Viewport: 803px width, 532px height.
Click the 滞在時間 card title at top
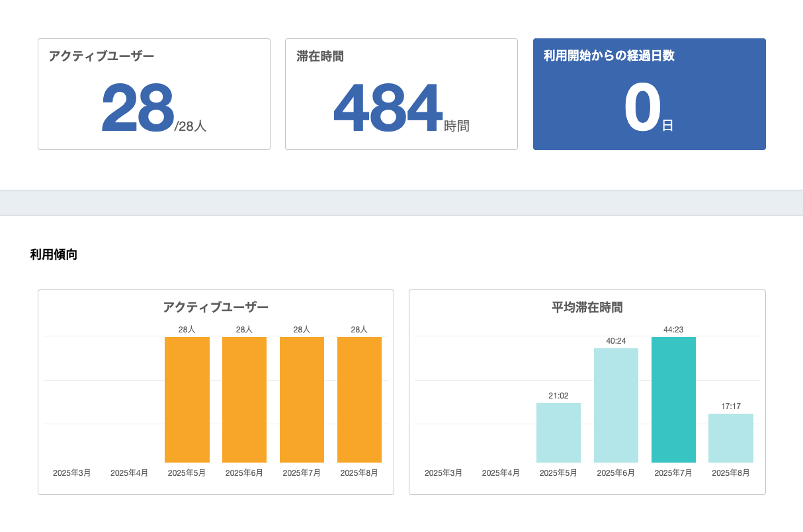tap(320, 56)
